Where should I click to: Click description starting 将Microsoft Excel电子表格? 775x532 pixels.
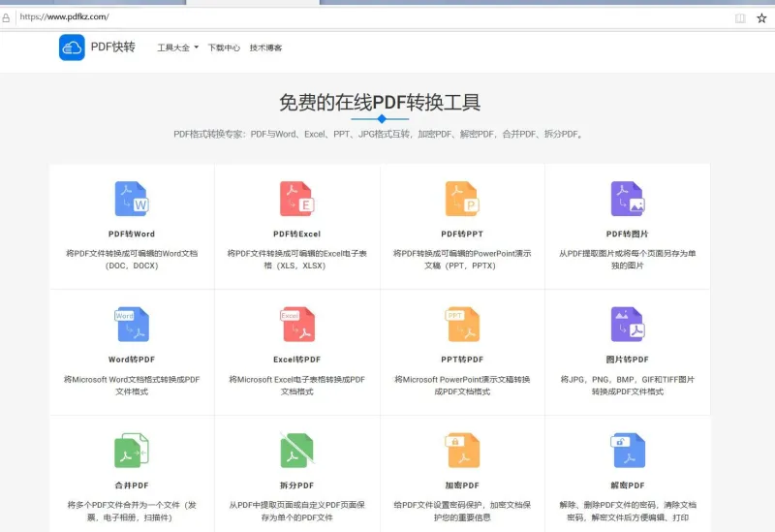(x=297, y=385)
